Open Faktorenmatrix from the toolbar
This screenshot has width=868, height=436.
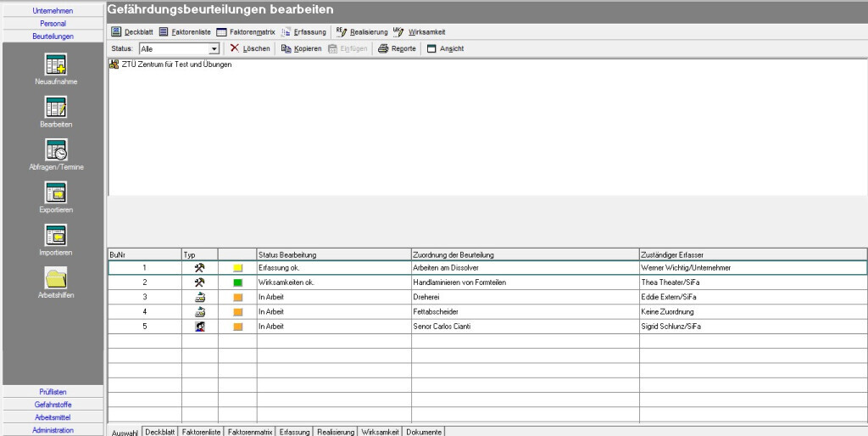(x=246, y=31)
